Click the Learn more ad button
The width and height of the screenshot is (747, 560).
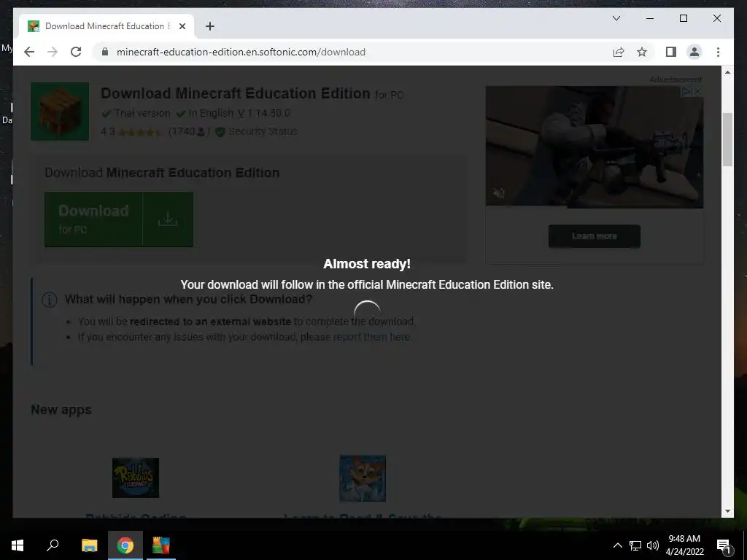594,236
